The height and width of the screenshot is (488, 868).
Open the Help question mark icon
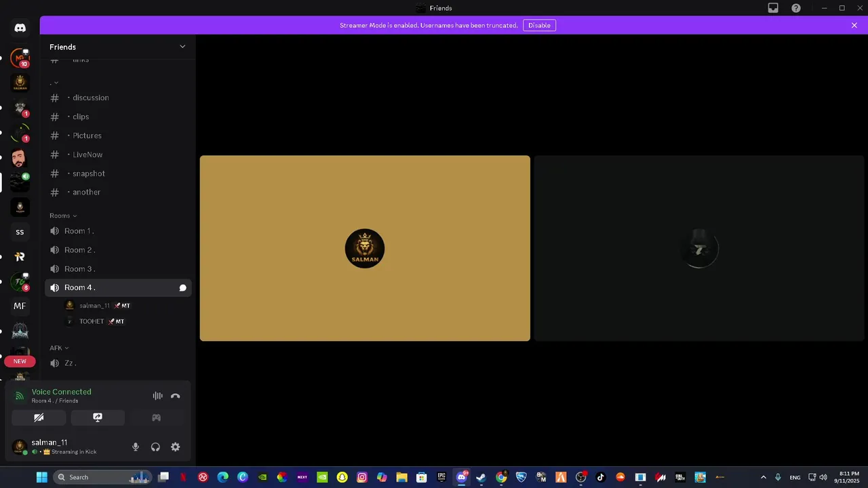point(796,8)
